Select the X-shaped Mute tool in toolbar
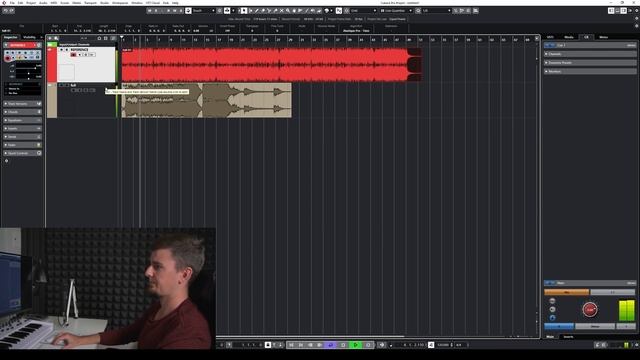 point(282,11)
